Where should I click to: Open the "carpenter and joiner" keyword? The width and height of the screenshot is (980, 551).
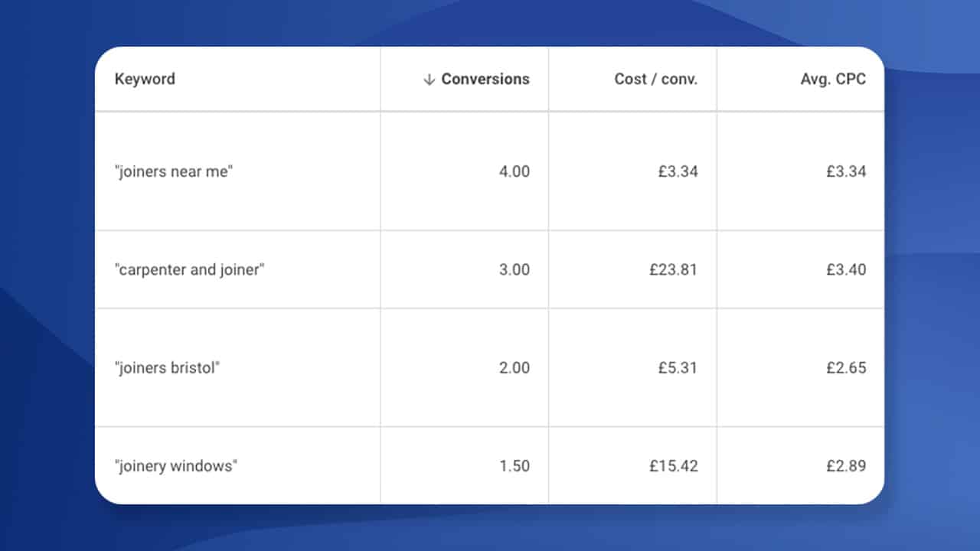point(189,270)
